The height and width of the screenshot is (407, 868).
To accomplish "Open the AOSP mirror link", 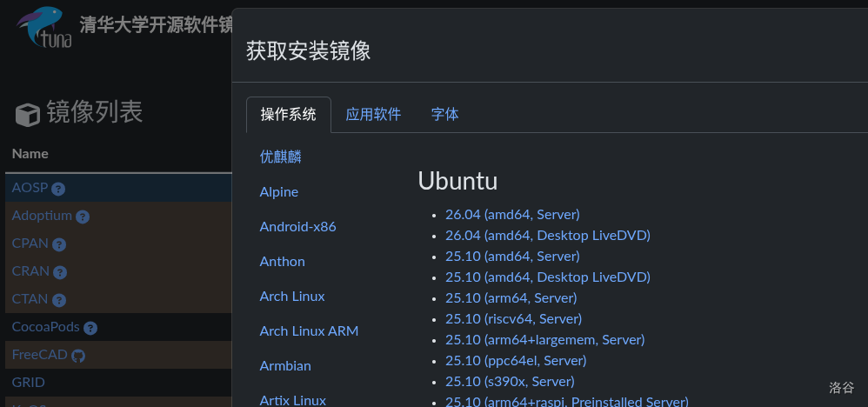I will [x=30, y=188].
